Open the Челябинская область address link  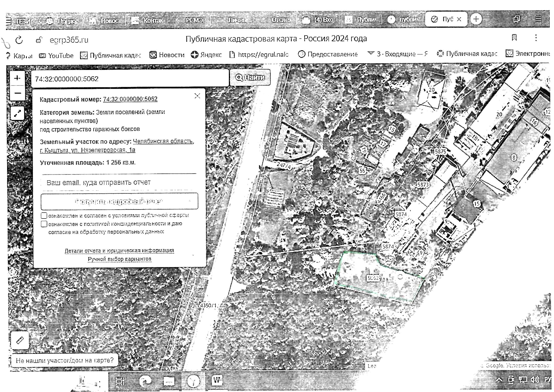117,146
